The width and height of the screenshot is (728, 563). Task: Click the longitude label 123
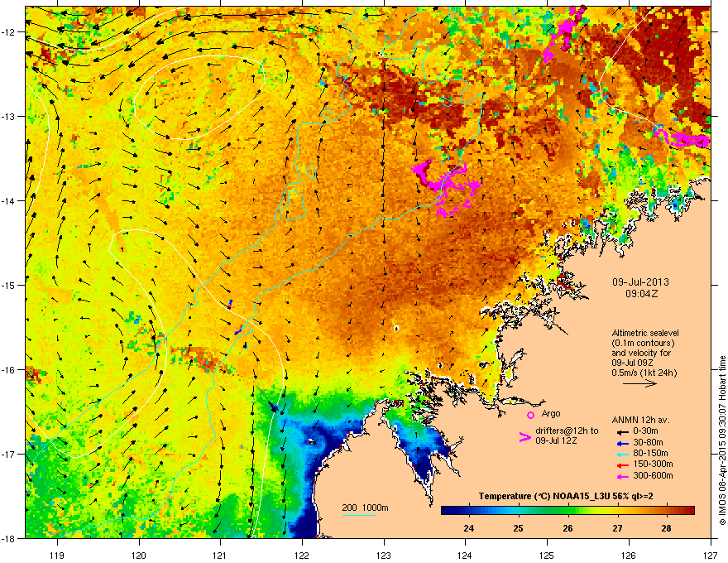(384, 555)
